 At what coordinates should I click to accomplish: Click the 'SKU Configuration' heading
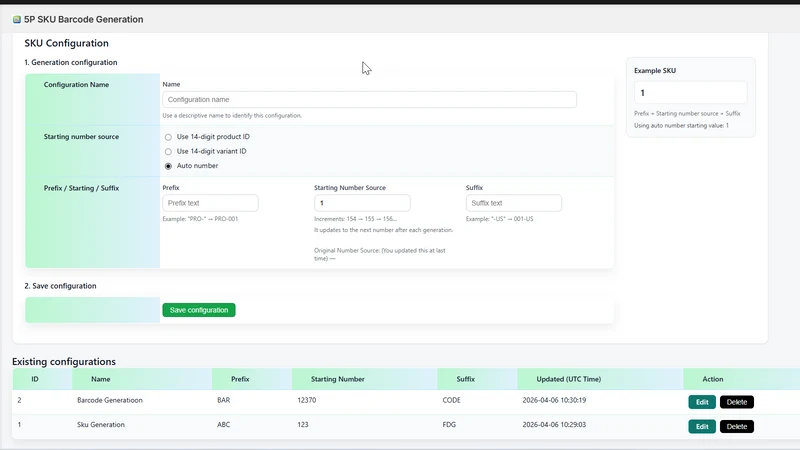[66, 43]
